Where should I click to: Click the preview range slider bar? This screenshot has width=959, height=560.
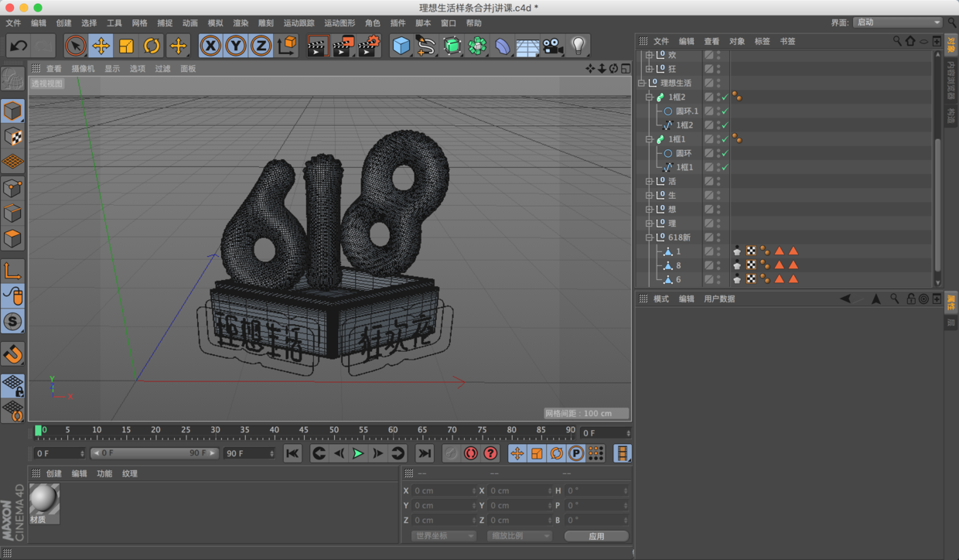pyautogui.click(x=155, y=453)
